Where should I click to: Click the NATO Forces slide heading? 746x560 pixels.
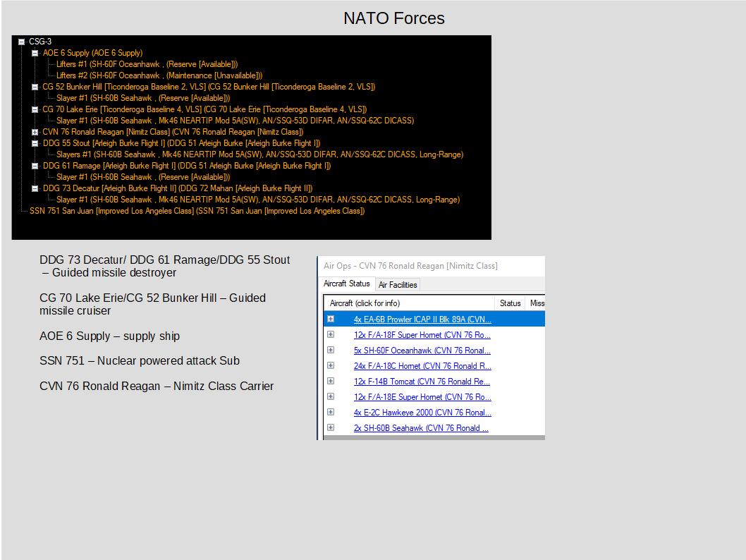tap(394, 18)
